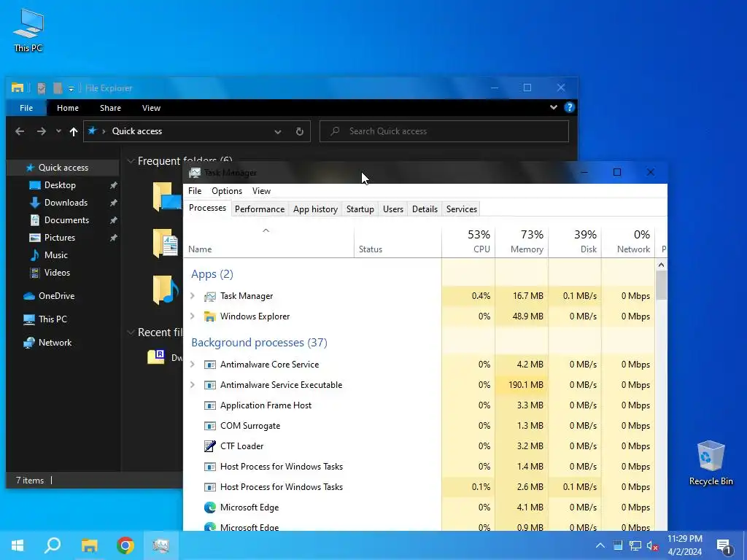Show hidden tray icons chevron
Image resolution: width=747 pixels, height=560 pixels.
pos(600,545)
